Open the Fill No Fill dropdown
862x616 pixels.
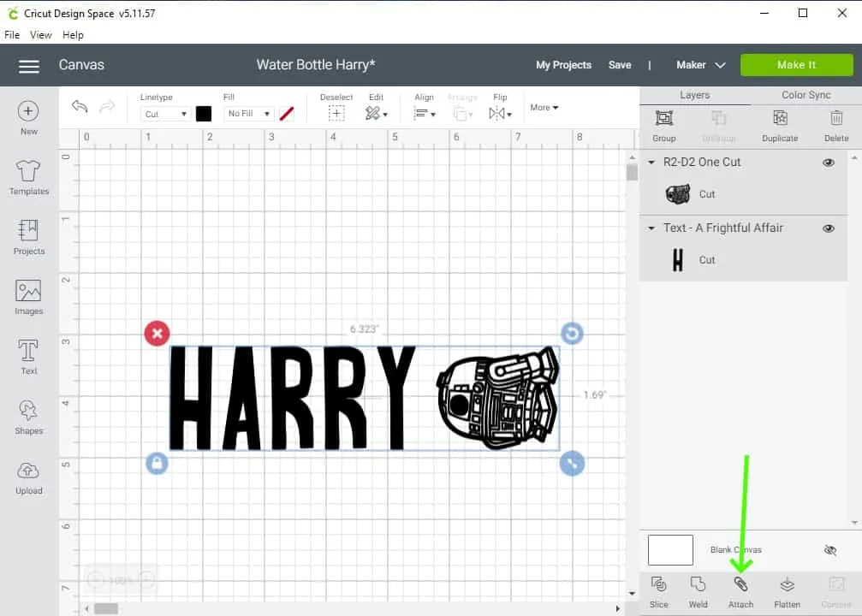(x=248, y=114)
